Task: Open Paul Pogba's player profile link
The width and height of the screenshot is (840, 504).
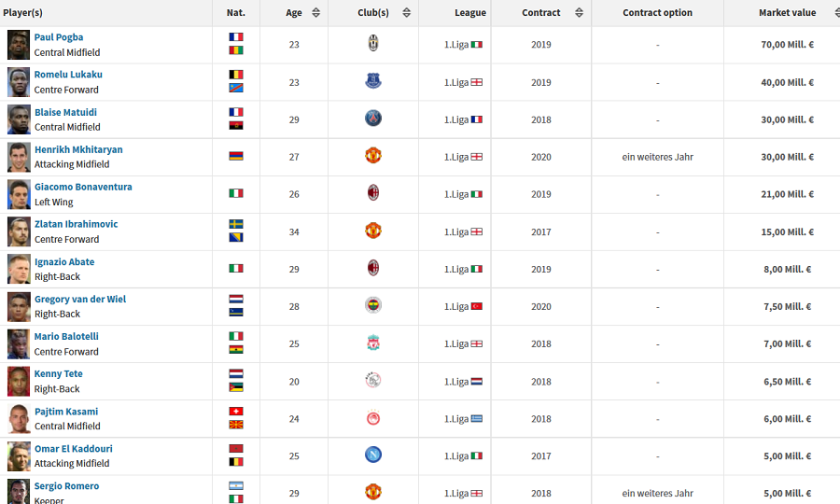Action: point(59,37)
